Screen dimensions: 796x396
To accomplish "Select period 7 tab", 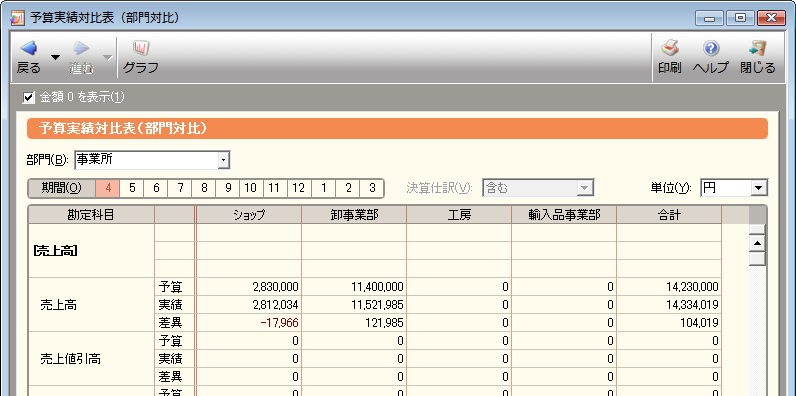I will pyautogui.click(x=180, y=188).
